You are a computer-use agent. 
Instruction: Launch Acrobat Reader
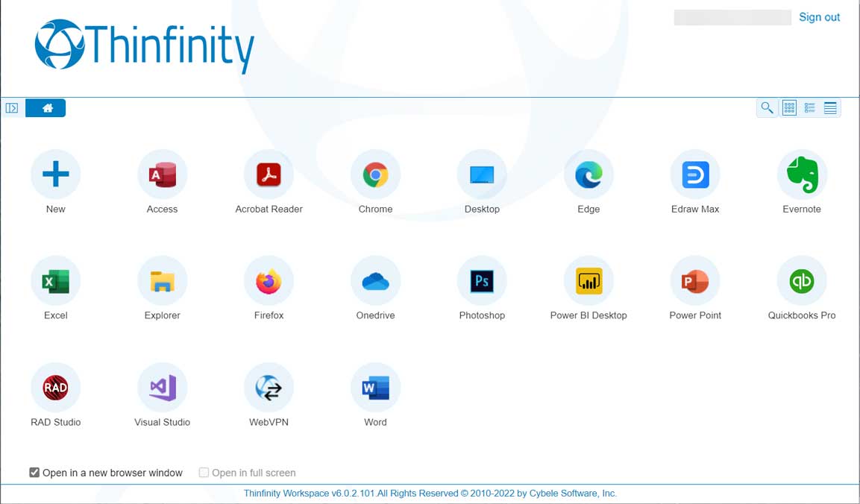269,174
